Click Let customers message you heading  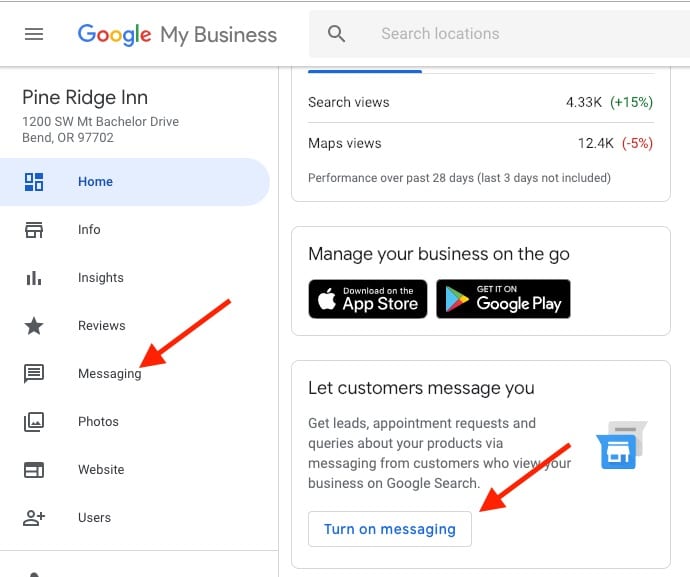422,388
